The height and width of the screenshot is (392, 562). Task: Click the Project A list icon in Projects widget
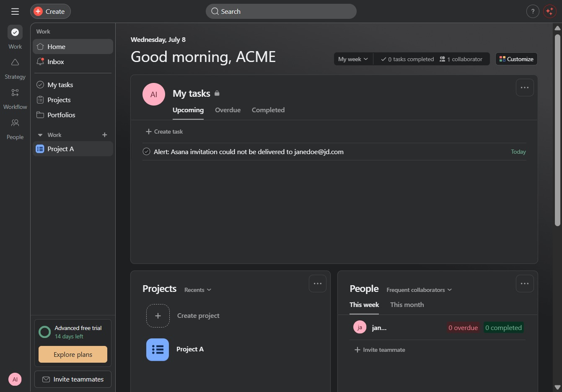click(x=158, y=350)
